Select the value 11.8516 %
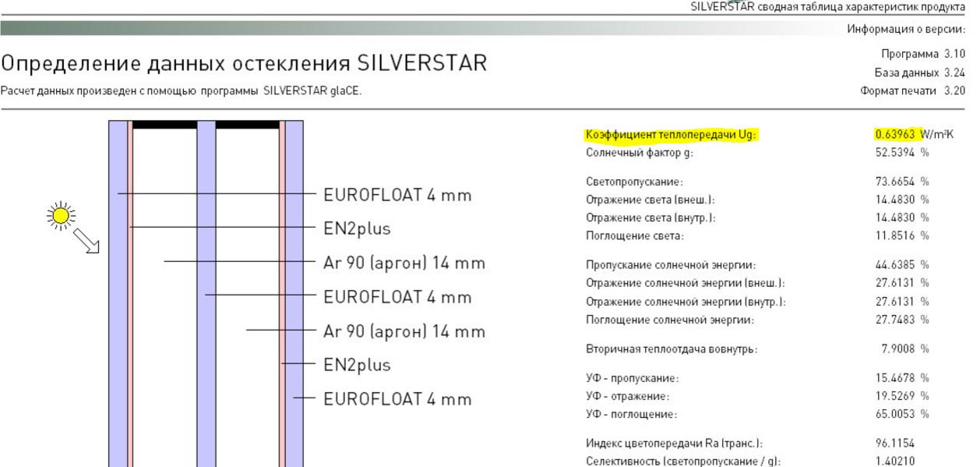Viewport: 980px width, 467px height. pyautogui.click(x=902, y=235)
